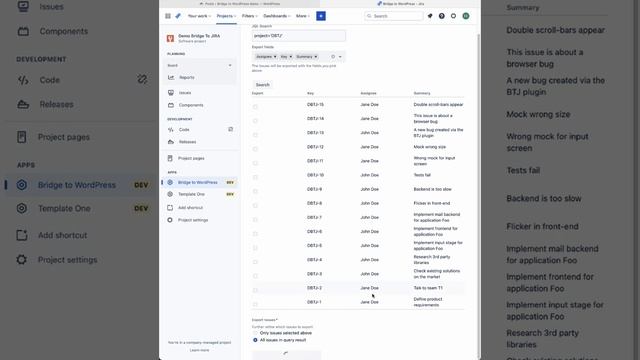
Task: Click the Learn more link in sidebar
Action: [199, 350]
